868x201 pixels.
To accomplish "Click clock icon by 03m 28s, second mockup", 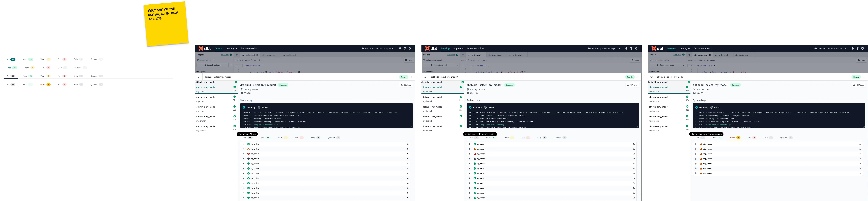I will 468,93.
